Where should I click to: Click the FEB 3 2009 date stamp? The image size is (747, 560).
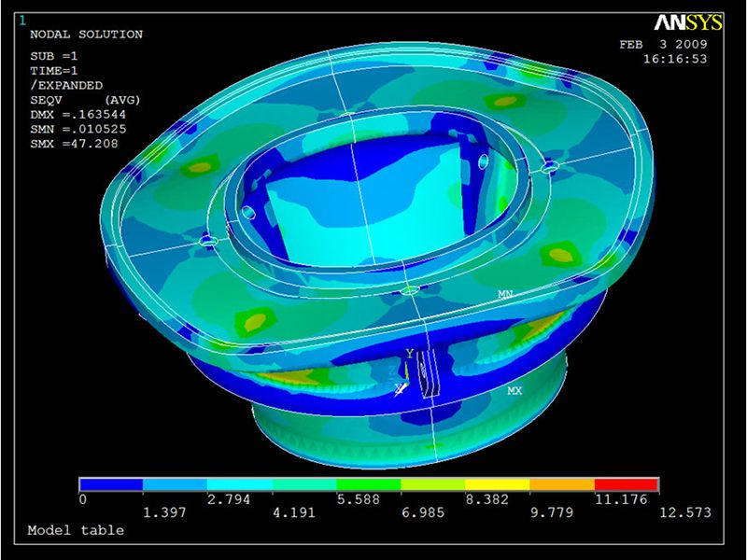(x=664, y=44)
